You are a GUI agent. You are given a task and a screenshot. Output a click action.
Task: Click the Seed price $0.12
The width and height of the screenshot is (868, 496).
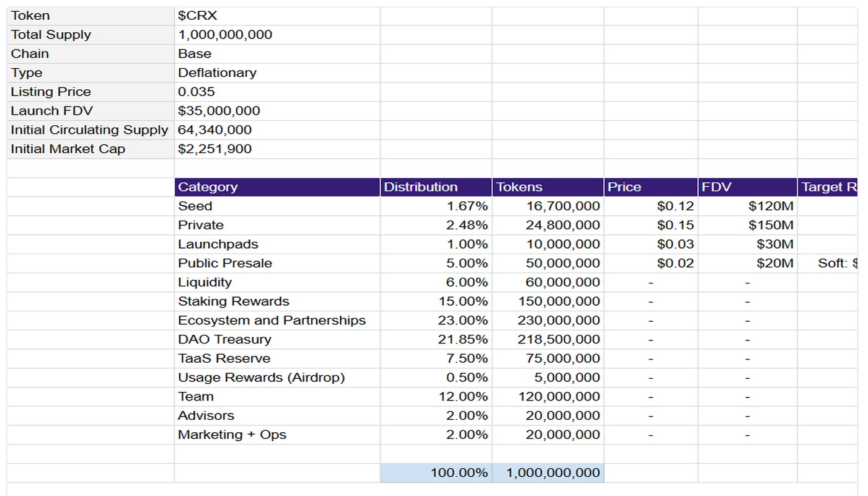(x=651, y=206)
